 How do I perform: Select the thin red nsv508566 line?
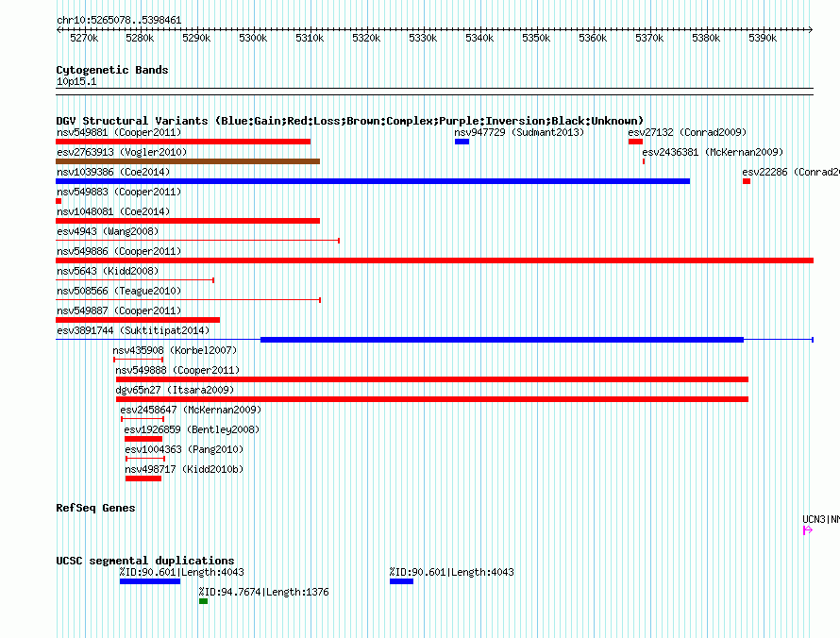pos(188,300)
